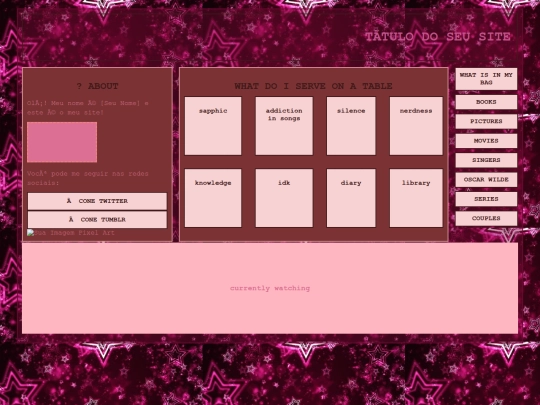Open the OSCAR WILDE page
This screenshot has height=405, width=540.
(486, 180)
